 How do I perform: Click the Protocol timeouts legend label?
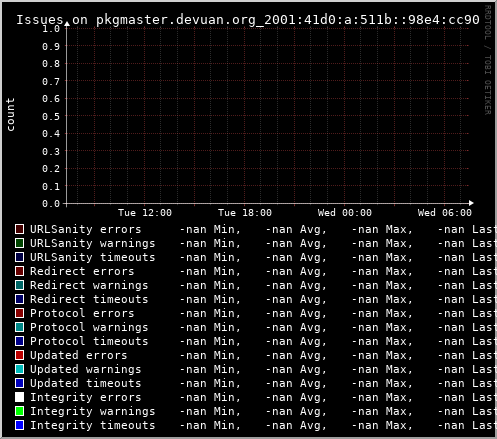pos(89,341)
